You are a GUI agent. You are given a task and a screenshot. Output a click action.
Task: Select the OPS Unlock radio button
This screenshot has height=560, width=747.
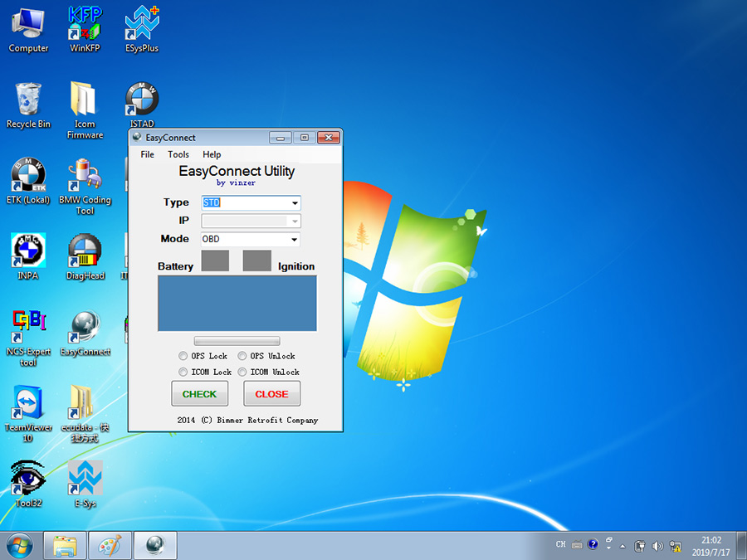[x=242, y=356]
